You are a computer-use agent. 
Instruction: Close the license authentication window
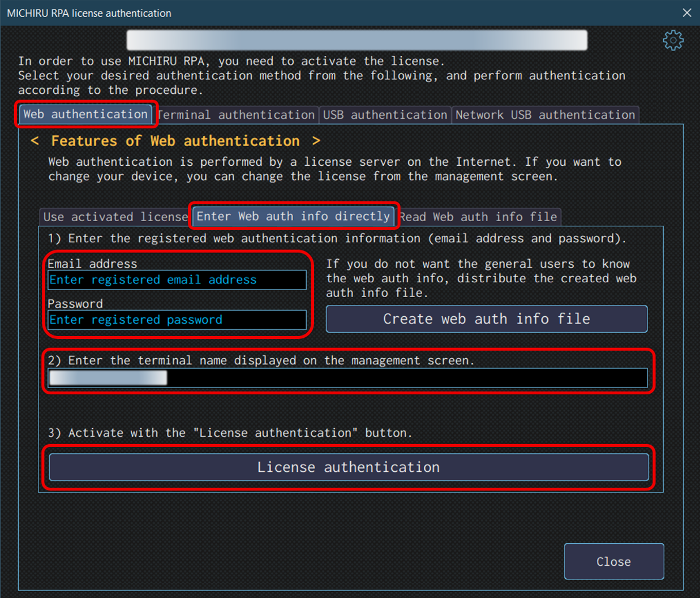pos(687,12)
